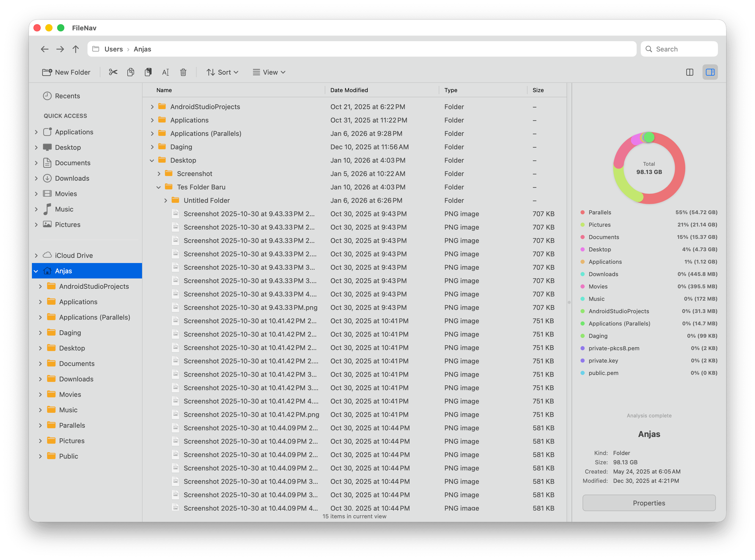Click the Rename text-cursor icon
Screen dimensions: 755x560
pos(166,72)
